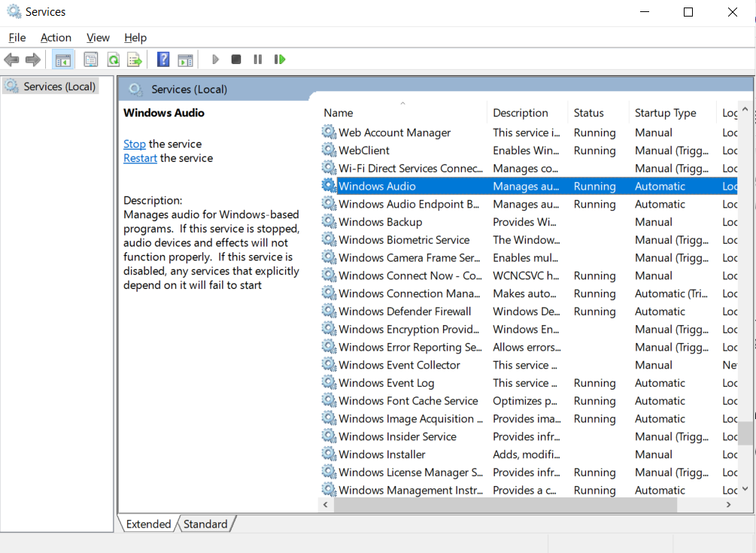Click the Windows Font Cache Service gear icon
Viewport: 756px width, 553px height.
329,400
